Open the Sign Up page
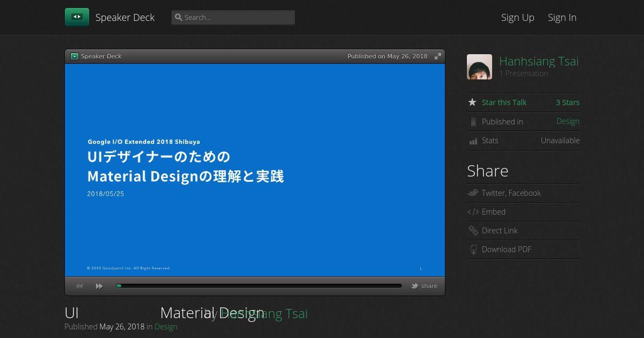 pos(517,17)
